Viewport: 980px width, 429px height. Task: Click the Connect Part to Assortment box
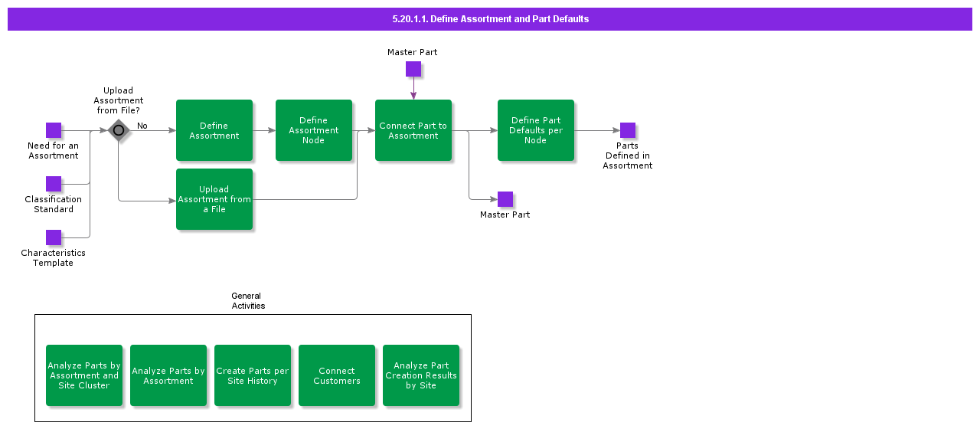pos(413,130)
